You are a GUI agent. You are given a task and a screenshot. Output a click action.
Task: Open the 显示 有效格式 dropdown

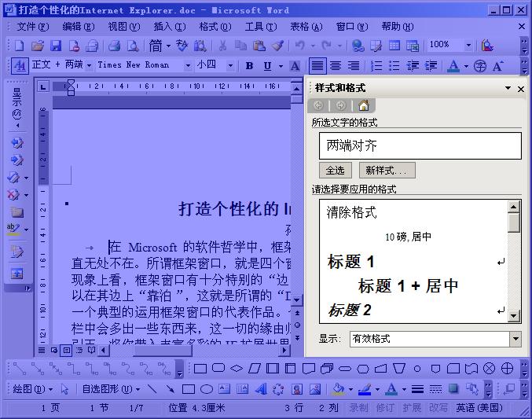click(x=515, y=339)
